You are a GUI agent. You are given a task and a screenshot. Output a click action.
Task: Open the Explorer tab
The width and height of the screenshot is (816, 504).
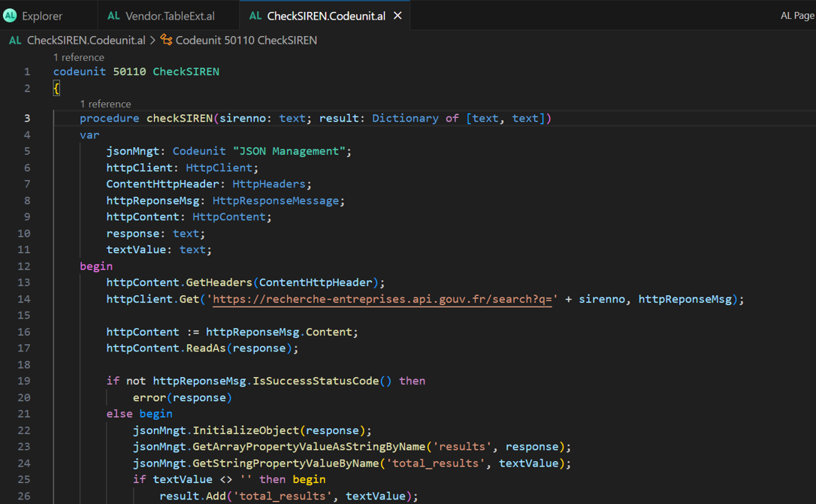pos(42,16)
